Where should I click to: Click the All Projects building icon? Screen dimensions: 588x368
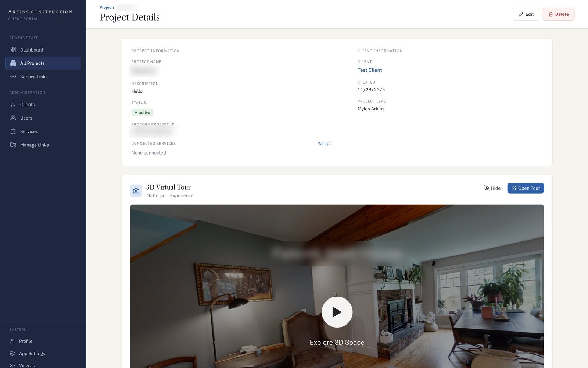[13, 63]
